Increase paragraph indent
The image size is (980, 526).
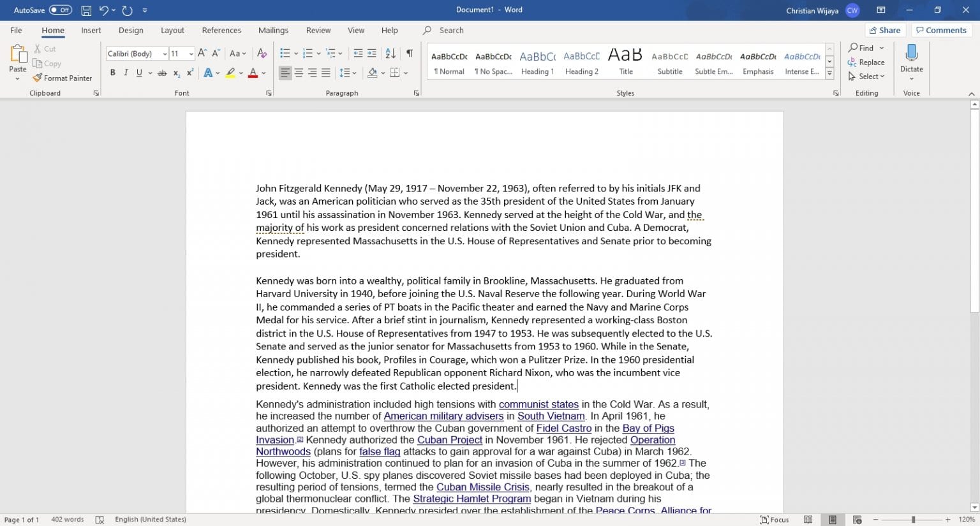[372, 54]
